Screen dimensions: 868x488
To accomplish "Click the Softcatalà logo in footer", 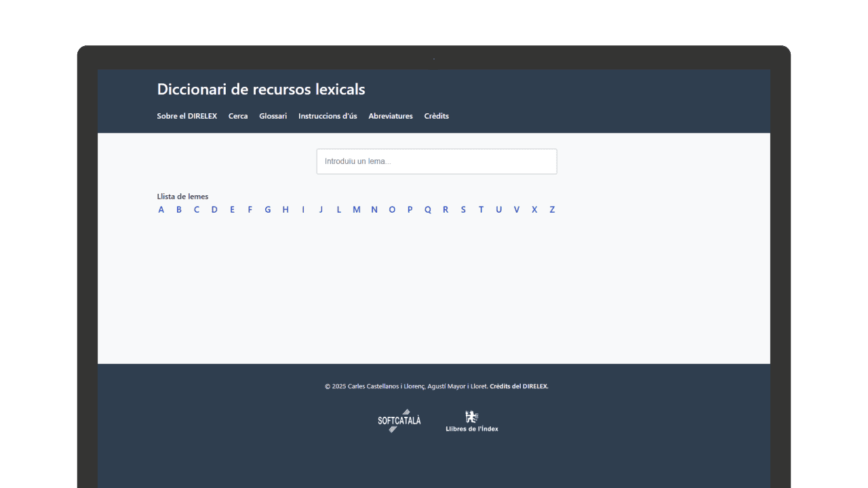I will pyautogui.click(x=399, y=420).
